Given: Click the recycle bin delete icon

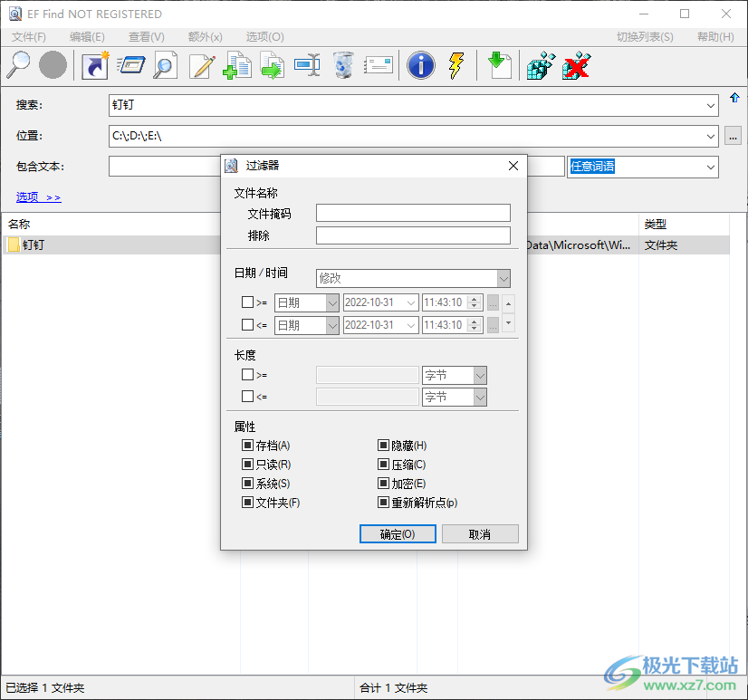Looking at the screenshot, I should [343, 65].
